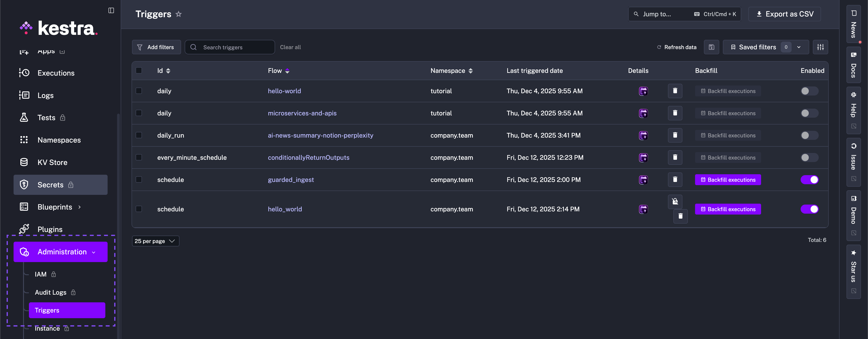Click the save filter icon beside Refresh data
Screen dimensions: 868x339
[x=711, y=47]
